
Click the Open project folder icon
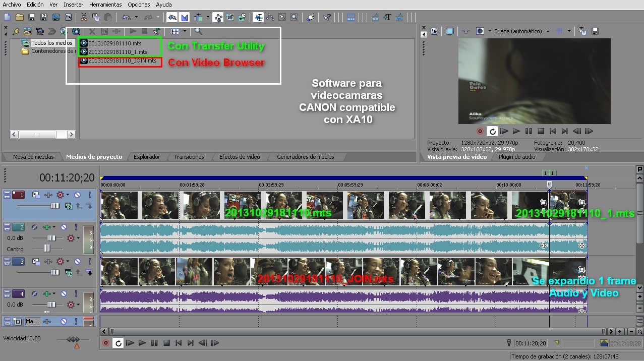(x=19, y=17)
